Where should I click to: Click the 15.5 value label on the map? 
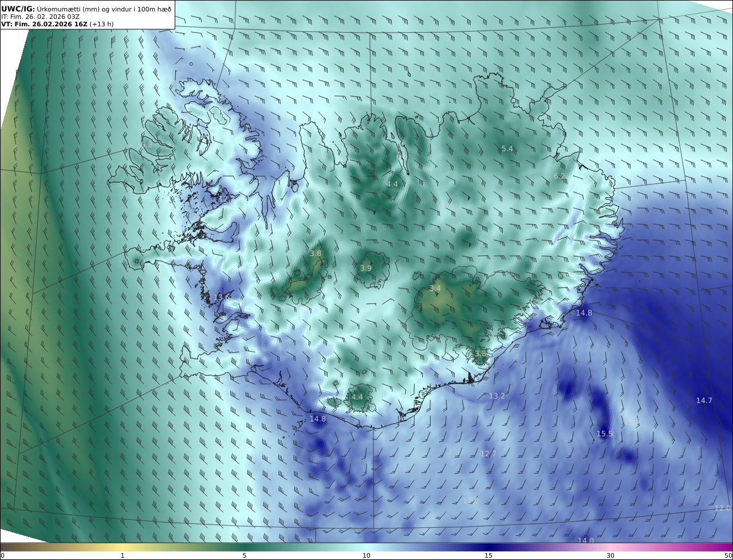coord(605,434)
